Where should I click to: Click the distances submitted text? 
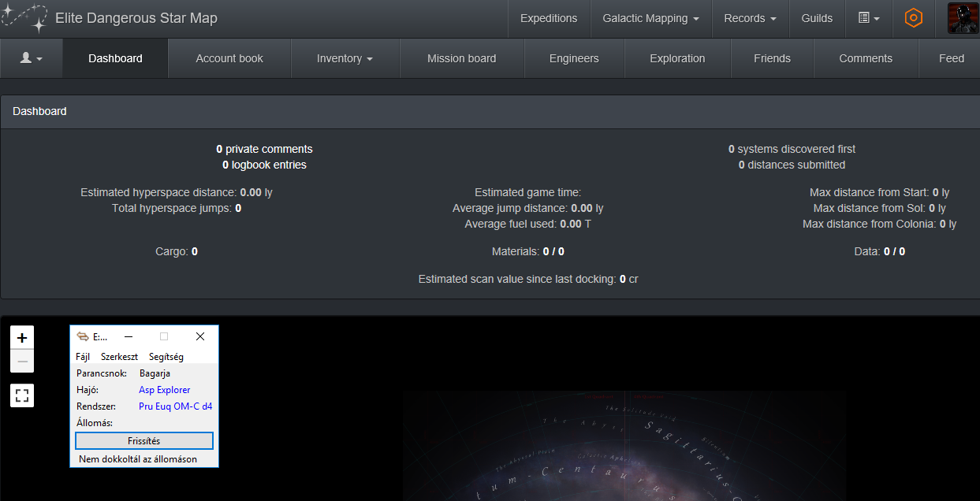pyautogui.click(x=792, y=165)
